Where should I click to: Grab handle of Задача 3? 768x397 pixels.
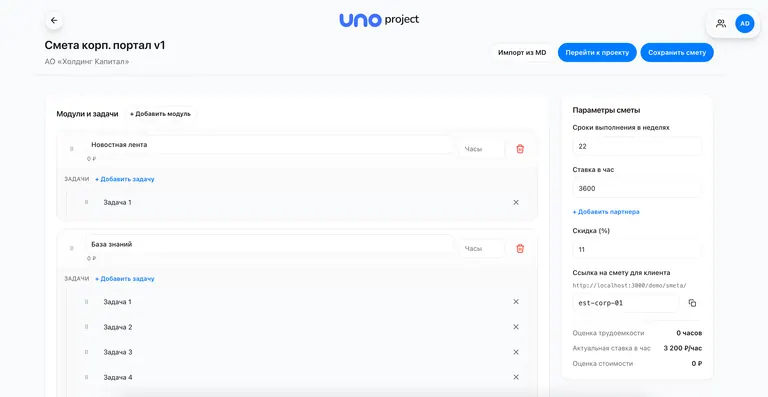[x=86, y=352]
